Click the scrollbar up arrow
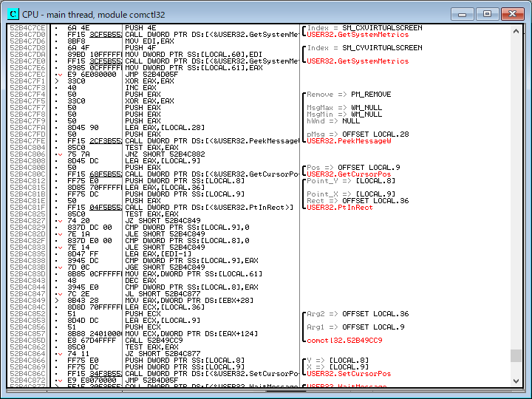Image resolution: width=532 pixels, height=399 pixels. (516, 31)
